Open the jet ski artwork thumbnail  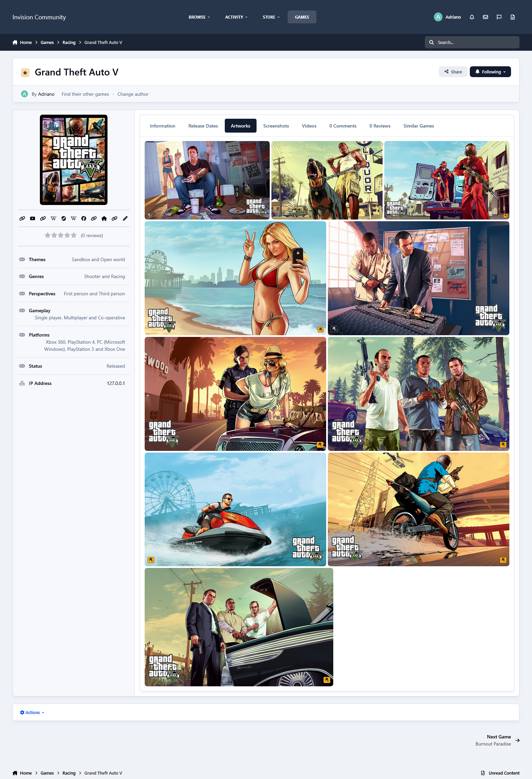[235, 509]
